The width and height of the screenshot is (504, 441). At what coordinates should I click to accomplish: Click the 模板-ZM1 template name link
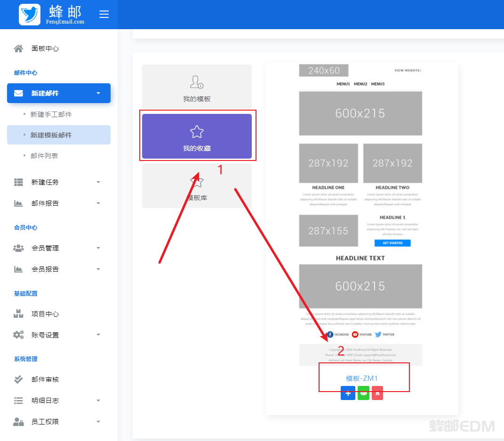(x=361, y=378)
